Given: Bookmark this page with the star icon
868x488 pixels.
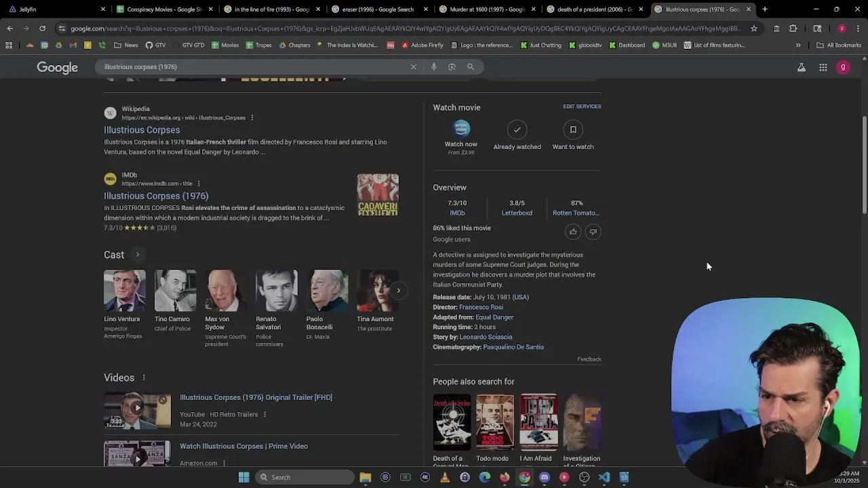Looking at the screenshot, I should 754,28.
